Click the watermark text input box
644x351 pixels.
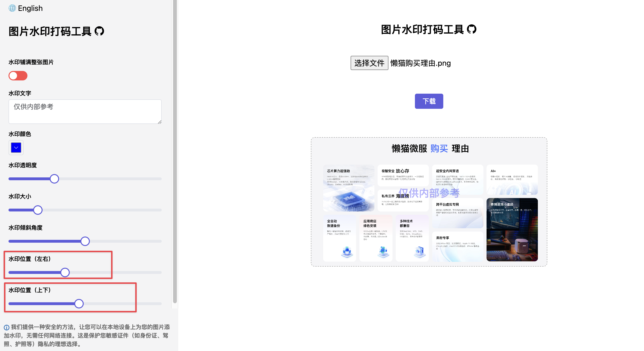coord(85,112)
